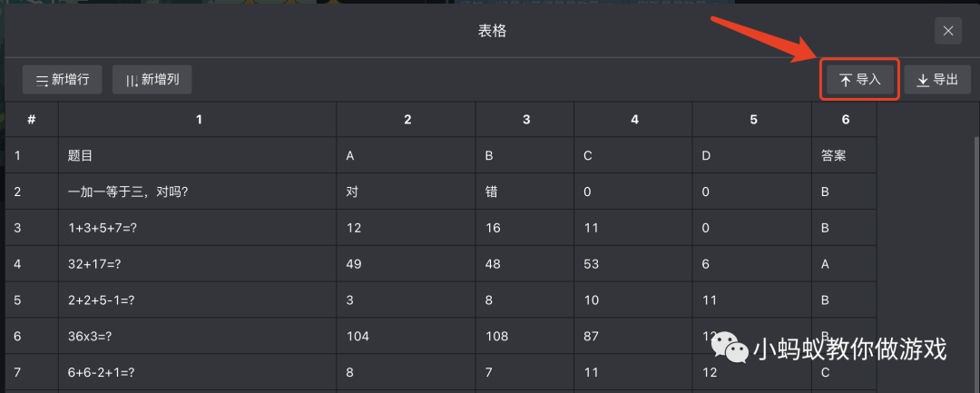Edit the 题目 header cell

[198, 155]
